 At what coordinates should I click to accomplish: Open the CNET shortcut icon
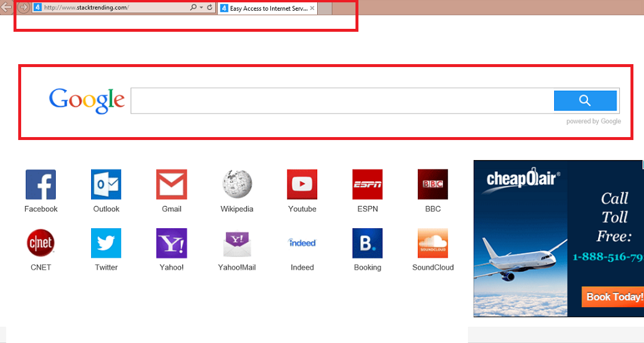[41, 243]
